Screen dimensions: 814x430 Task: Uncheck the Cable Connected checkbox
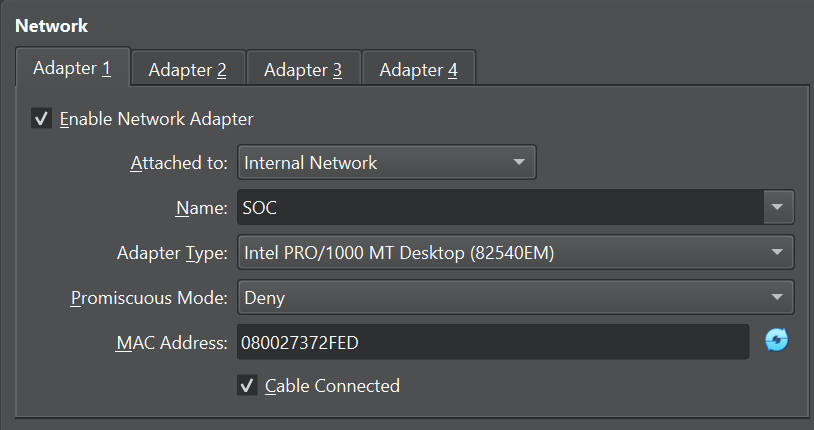[x=247, y=385]
